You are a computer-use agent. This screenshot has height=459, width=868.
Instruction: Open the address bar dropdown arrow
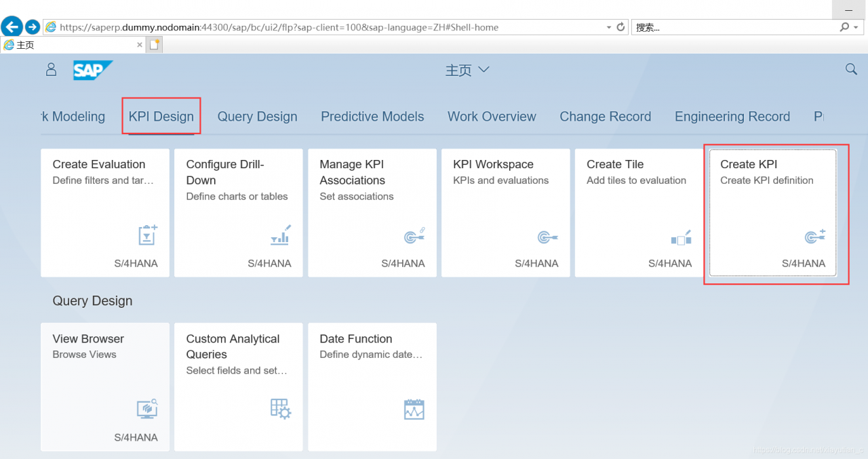tap(608, 27)
